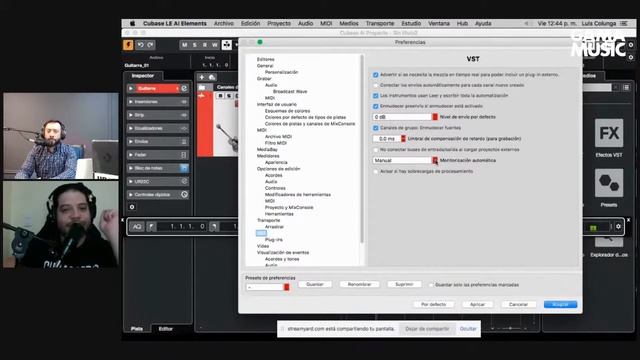Click the Strip section icon
This screenshot has height=360, width=640.
(x=184, y=115)
